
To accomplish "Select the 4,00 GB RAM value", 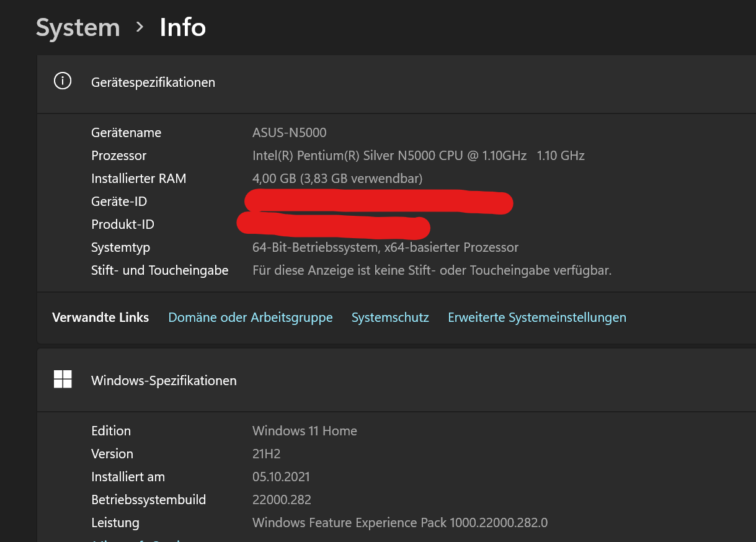I will coord(337,179).
